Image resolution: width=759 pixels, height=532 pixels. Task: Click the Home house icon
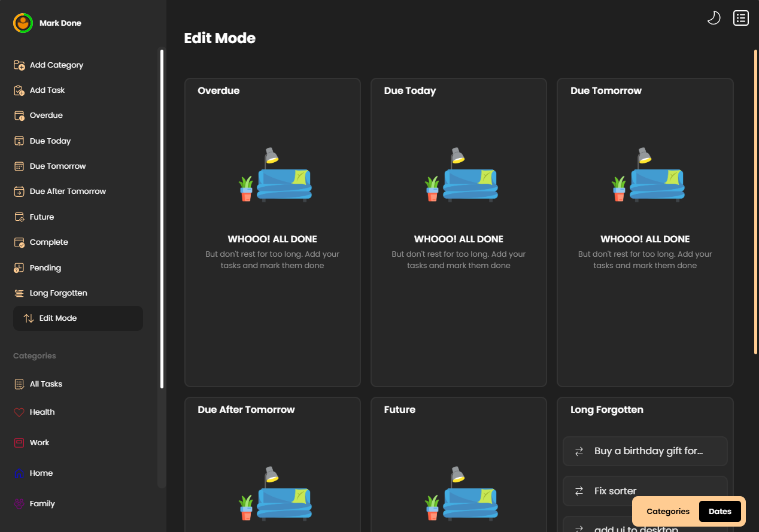pos(19,473)
